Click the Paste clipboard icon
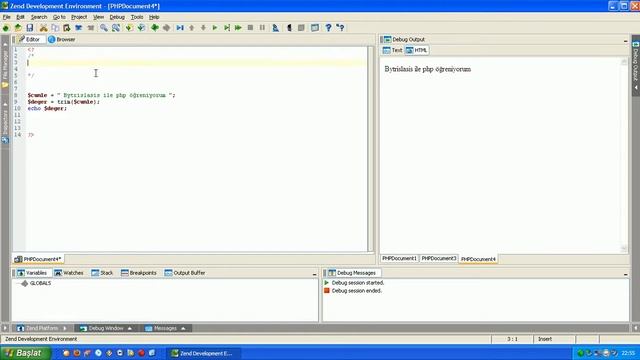Screen dimensions: 640x360 (67, 28)
